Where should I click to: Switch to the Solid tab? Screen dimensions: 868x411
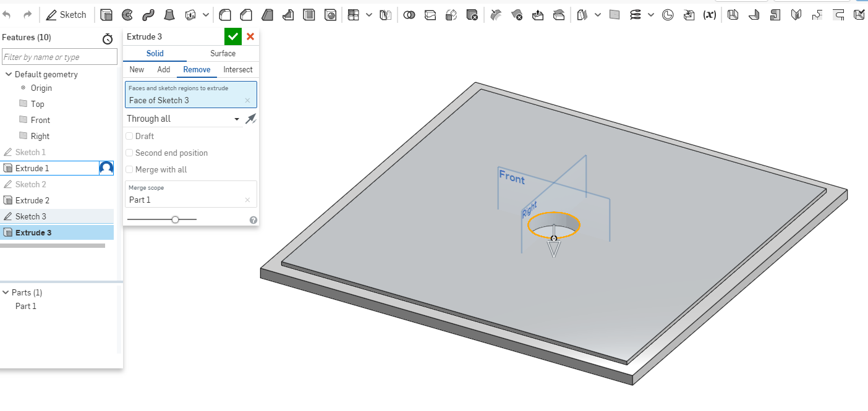(155, 53)
